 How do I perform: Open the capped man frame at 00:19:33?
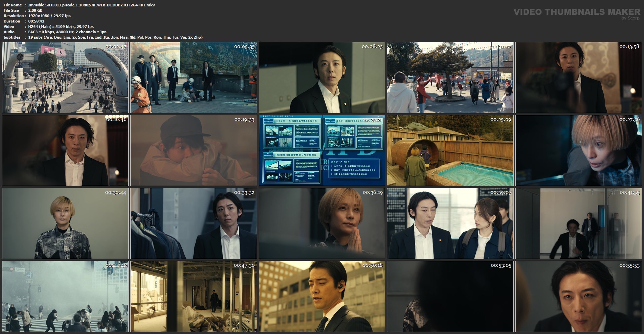pyautogui.click(x=194, y=151)
